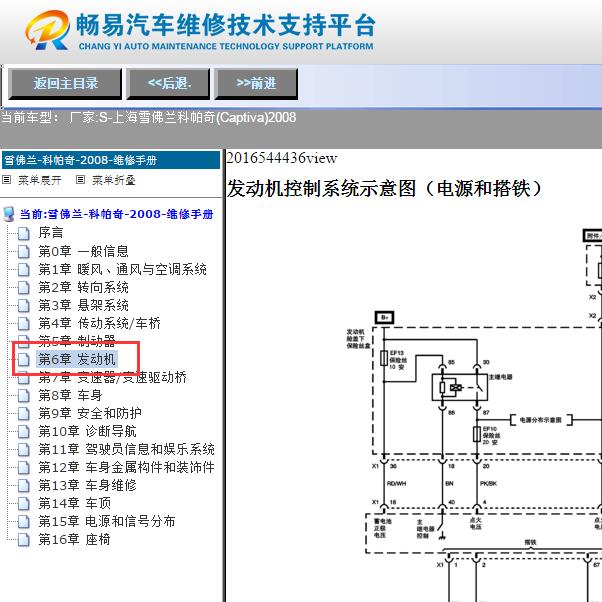Click the EF10 保险丝 fuse in diagram
602x602 pixels.
[x=477, y=434]
